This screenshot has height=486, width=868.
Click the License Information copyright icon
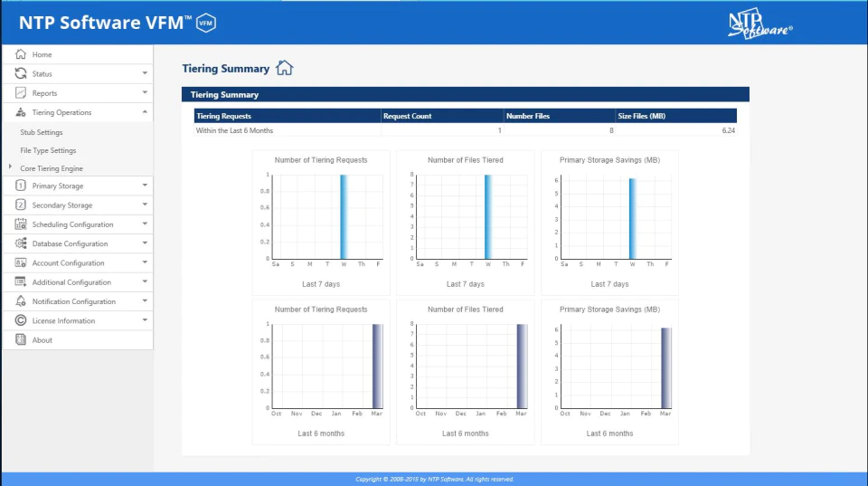pos(21,320)
